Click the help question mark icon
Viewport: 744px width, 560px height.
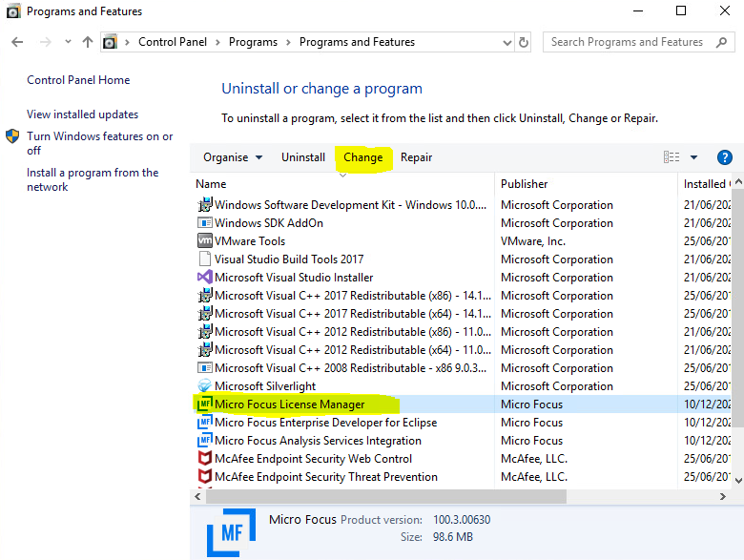pyautogui.click(x=724, y=157)
